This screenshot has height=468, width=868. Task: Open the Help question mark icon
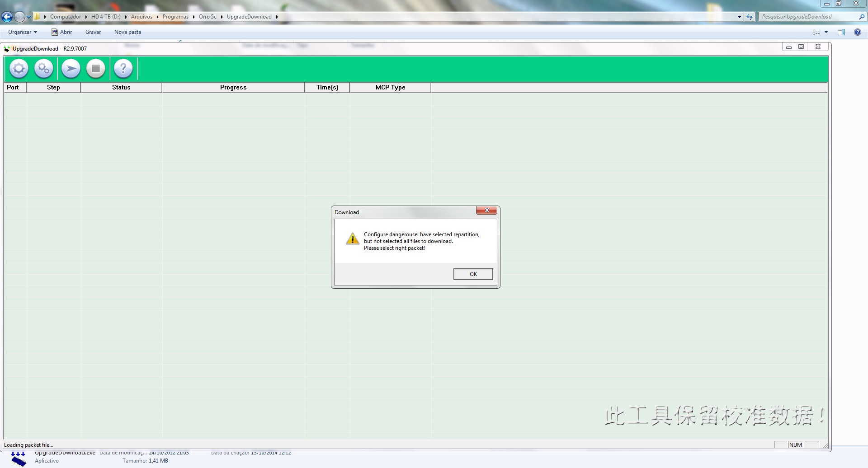(123, 69)
